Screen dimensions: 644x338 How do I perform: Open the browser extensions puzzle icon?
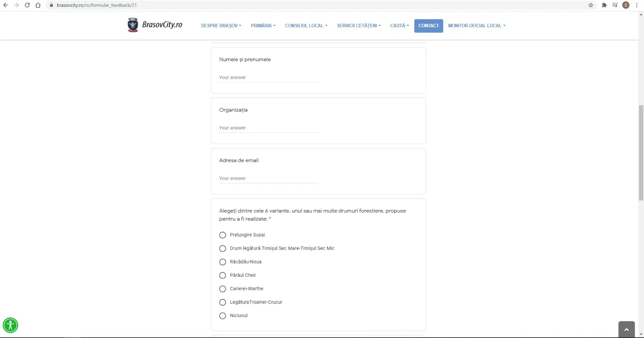(x=604, y=5)
